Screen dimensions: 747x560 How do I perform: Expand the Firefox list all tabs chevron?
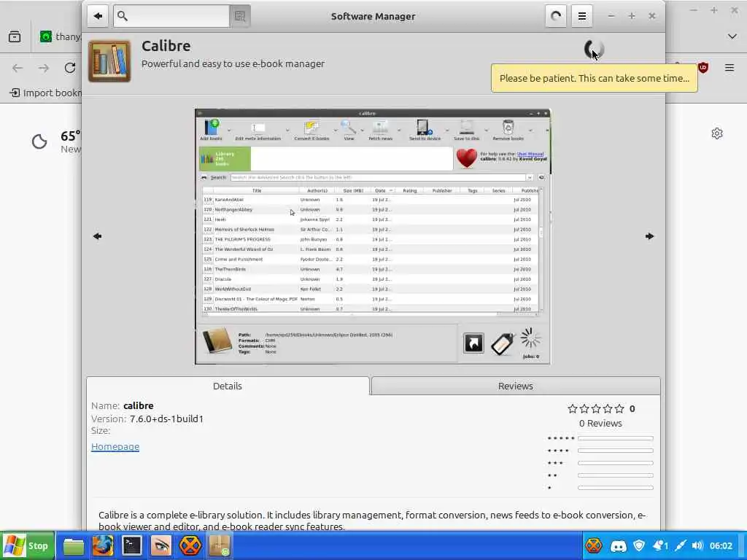(732, 36)
